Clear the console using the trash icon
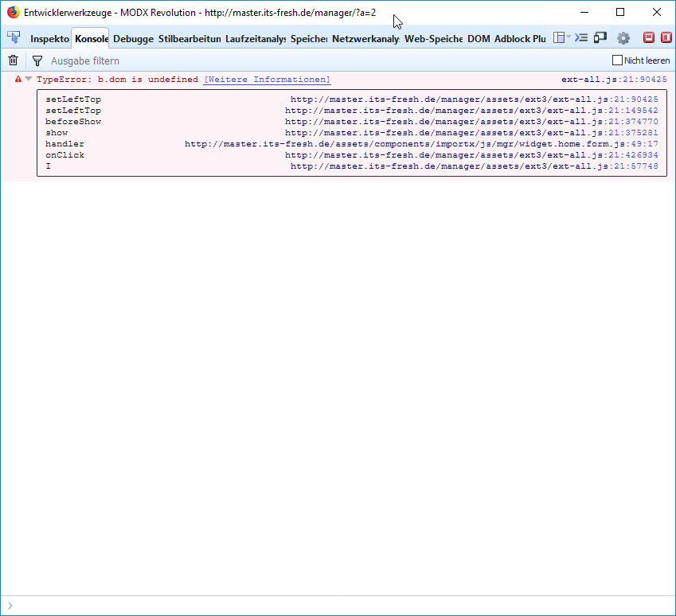 [x=13, y=60]
